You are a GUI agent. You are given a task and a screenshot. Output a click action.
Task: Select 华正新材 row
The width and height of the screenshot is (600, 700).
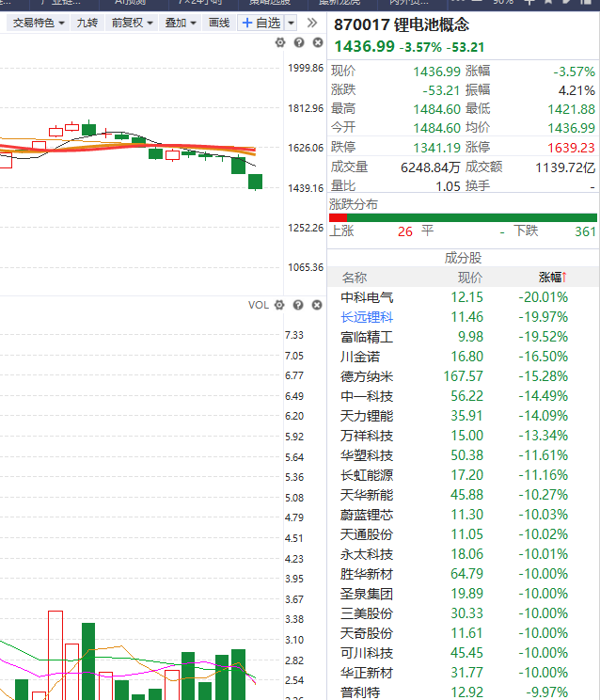463,673
